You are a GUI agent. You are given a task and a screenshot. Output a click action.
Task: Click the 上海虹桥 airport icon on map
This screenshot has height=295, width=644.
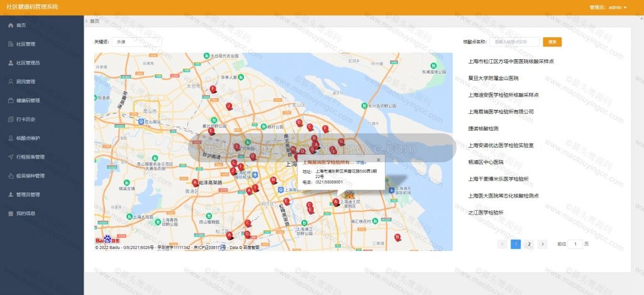(255, 174)
